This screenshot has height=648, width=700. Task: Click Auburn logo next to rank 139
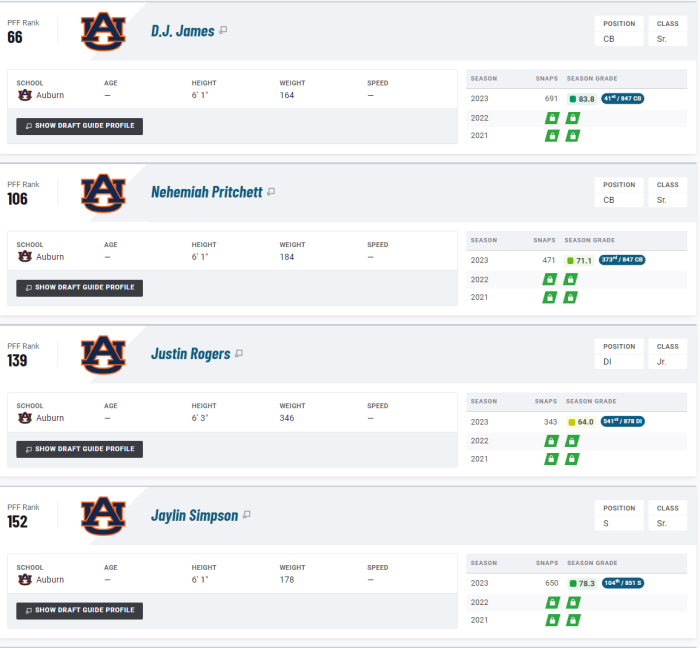103,354
